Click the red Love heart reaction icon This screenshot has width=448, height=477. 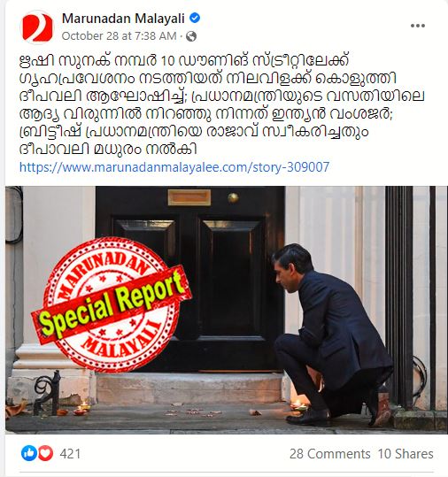pos(46,453)
